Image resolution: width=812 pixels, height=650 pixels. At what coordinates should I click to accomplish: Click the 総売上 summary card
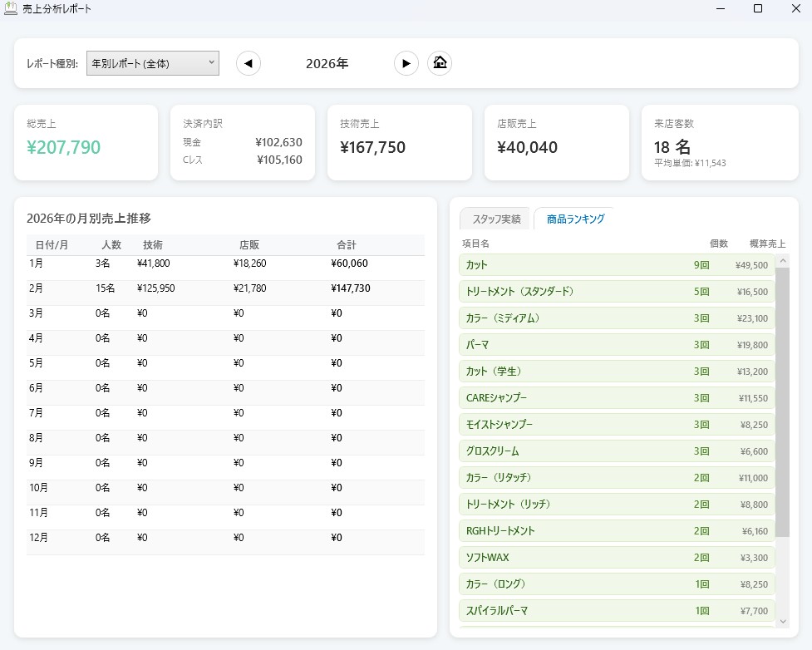coord(86,142)
